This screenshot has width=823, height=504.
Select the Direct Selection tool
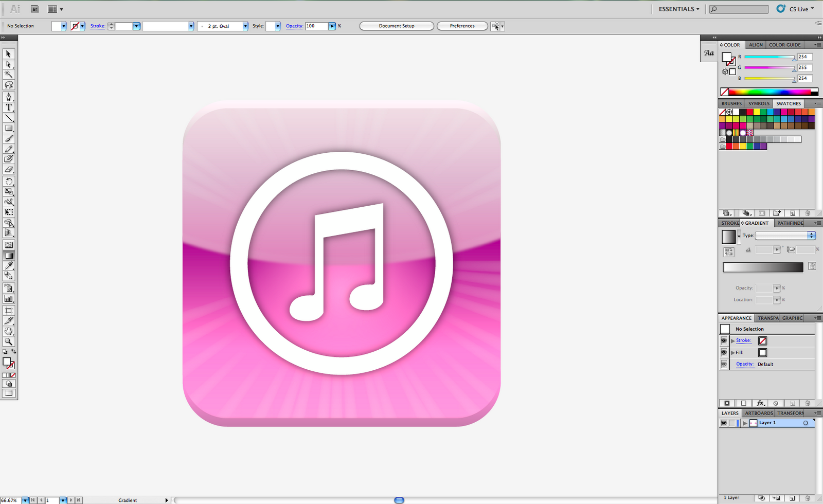click(9, 64)
